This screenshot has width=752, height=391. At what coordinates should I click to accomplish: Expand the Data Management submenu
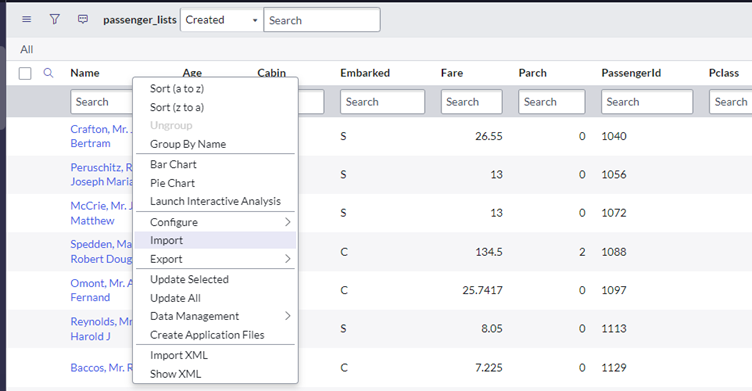pos(215,316)
